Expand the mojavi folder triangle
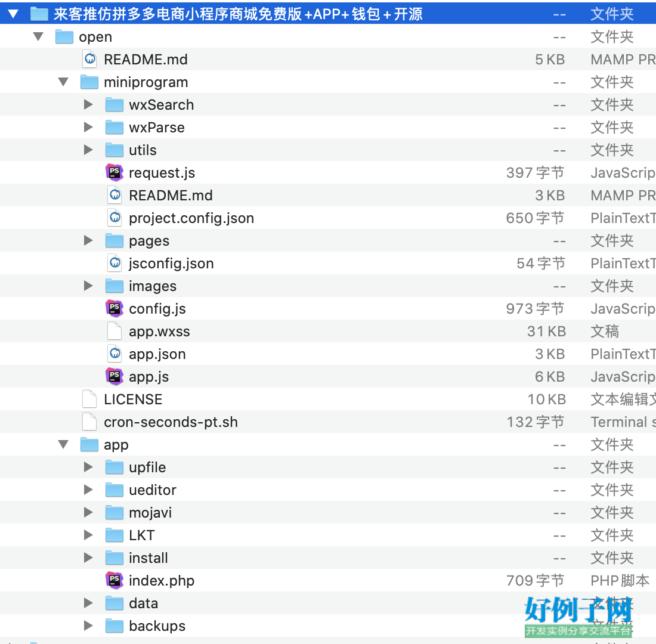The image size is (656, 644). pyautogui.click(x=88, y=513)
